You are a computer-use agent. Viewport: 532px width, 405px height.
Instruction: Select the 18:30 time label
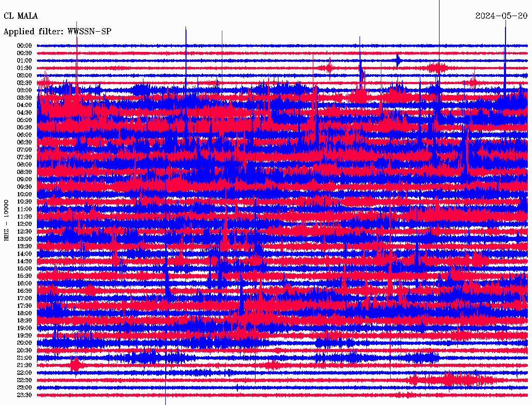coord(24,320)
